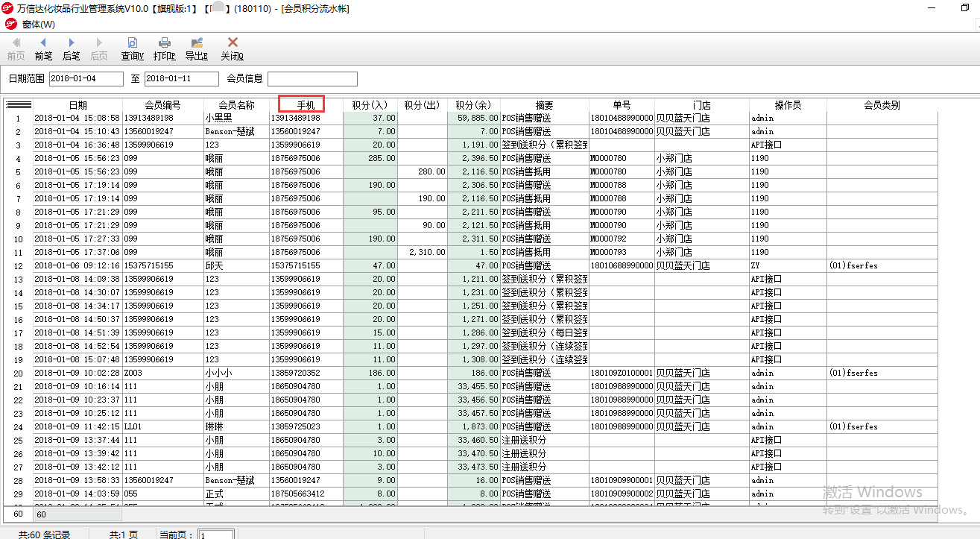The width and height of the screenshot is (980, 539).
Task: Click the 导出 export toolbar icon
Action: click(196, 49)
